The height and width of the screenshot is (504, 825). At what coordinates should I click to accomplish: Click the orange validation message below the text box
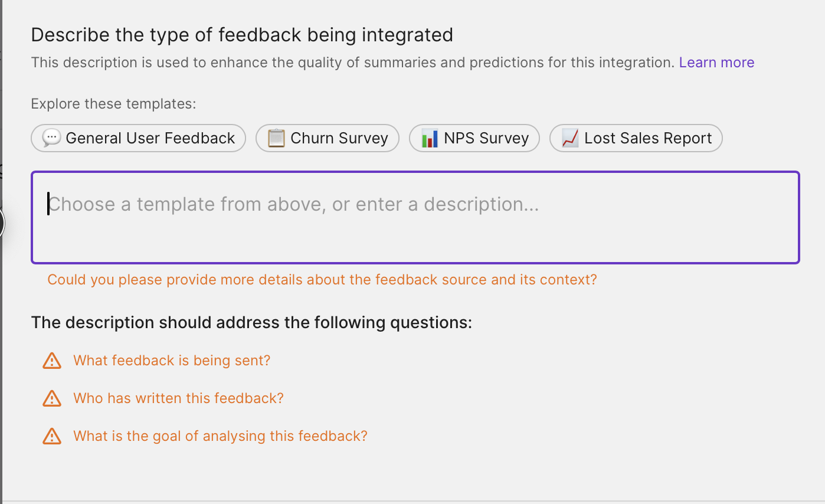[322, 280]
